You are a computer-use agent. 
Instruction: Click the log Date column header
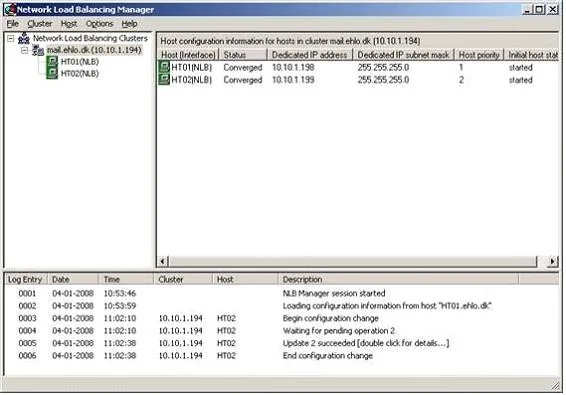click(x=73, y=279)
